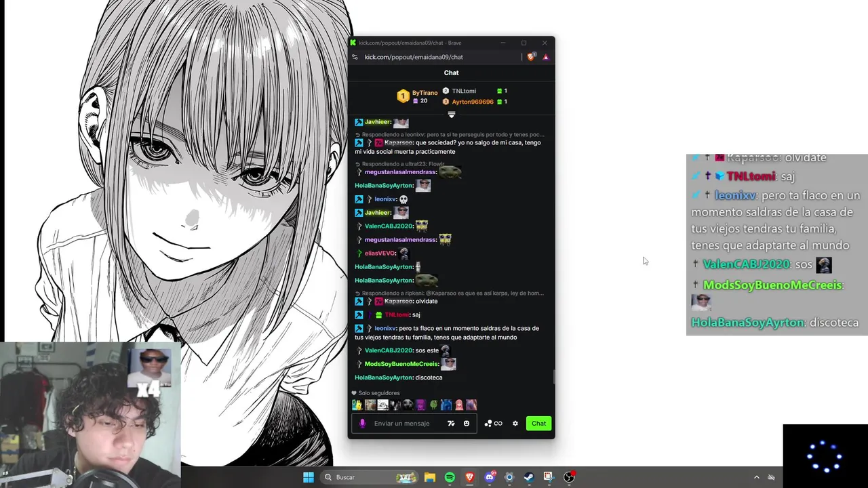This screenshot has height=488, width=868.
Task: Select top gifter ByTirano in leaderboard
Action: click(425, 93)
